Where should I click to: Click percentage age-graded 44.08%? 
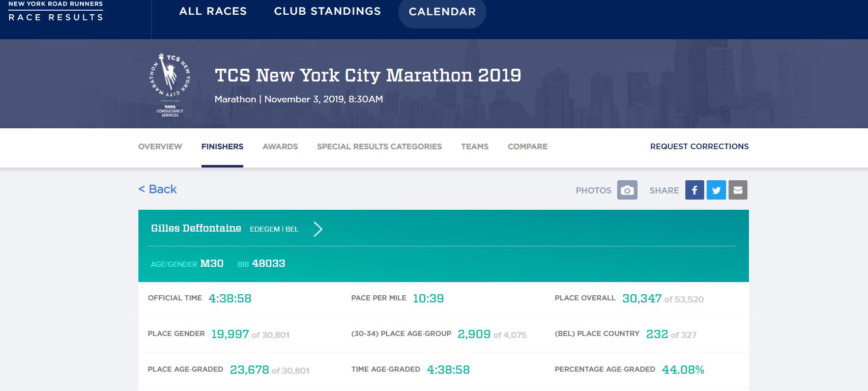(x=683, y=370)
